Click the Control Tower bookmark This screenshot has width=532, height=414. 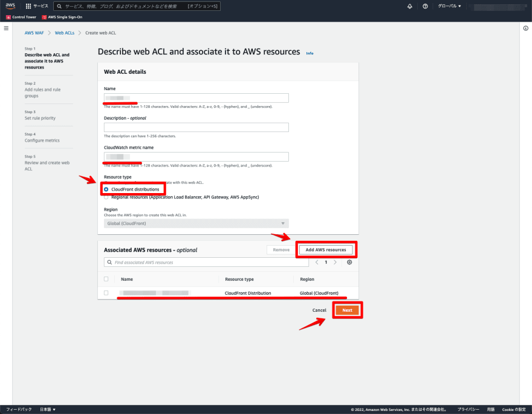21,17
